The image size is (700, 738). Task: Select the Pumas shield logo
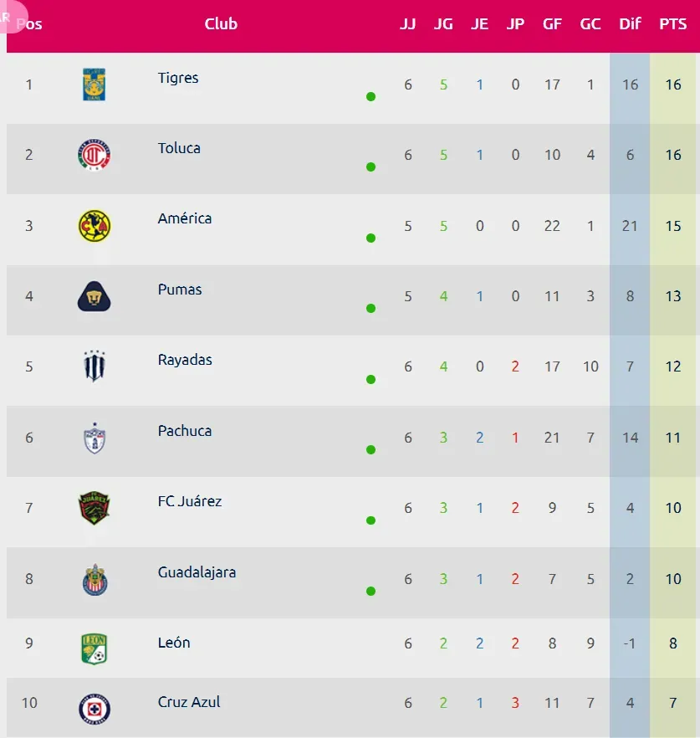click(x=94, y=296)
